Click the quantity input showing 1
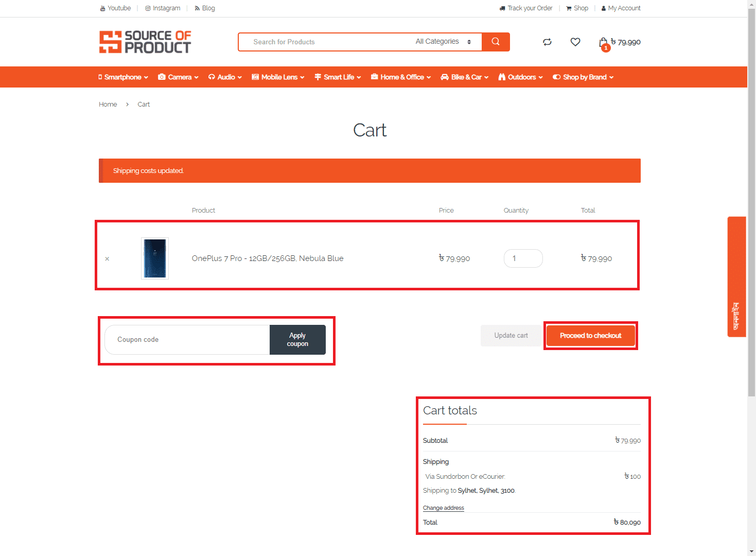The image size is (756, 556). coord(523,258)
